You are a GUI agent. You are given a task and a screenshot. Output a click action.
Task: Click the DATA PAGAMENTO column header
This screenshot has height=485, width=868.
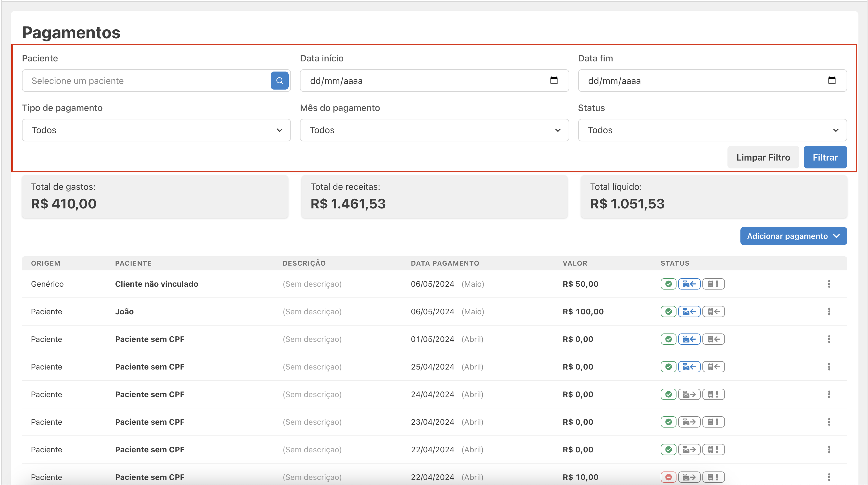[445, 264]
